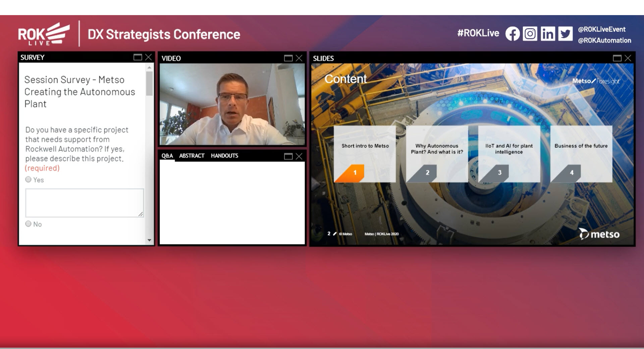Open the LinkedIn social icon
This screenshot has height=349, width=644.
point(547,34)
